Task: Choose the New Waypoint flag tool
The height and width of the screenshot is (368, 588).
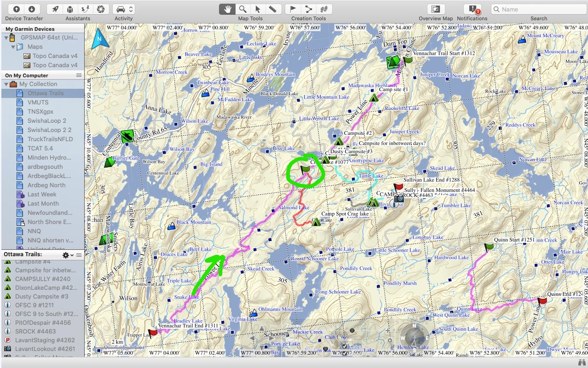Action: 293,9
